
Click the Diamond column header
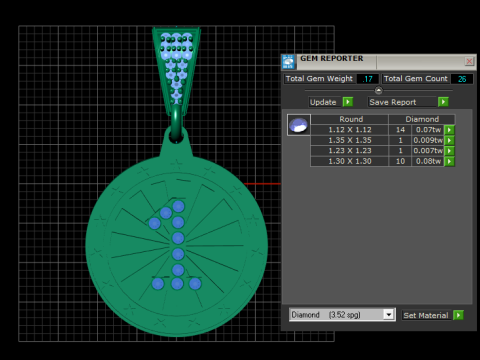pyautogui.click(x=422, y=119)
